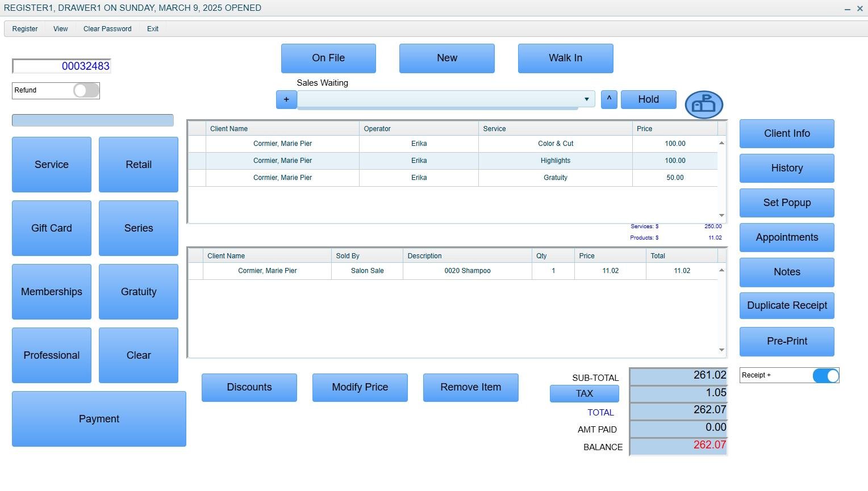Select the Highlights service row
868x491 pixels.
click(x=555, y=161)
